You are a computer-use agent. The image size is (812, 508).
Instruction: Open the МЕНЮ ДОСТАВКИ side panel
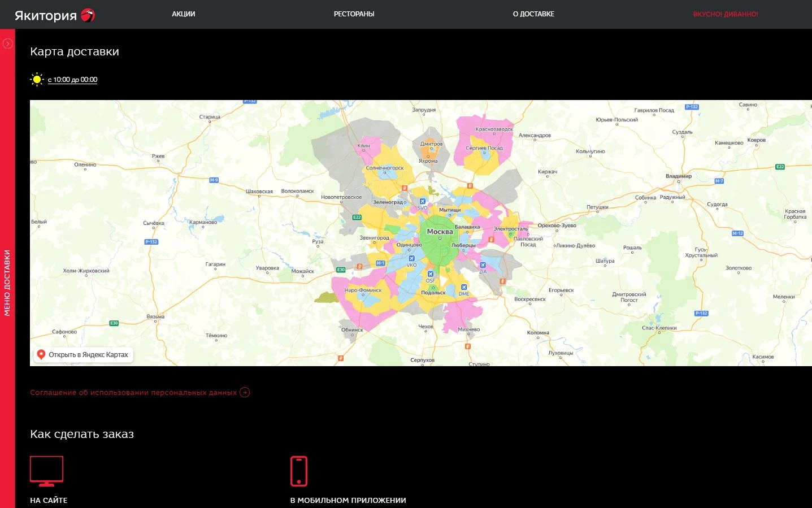tap(7, 283)
